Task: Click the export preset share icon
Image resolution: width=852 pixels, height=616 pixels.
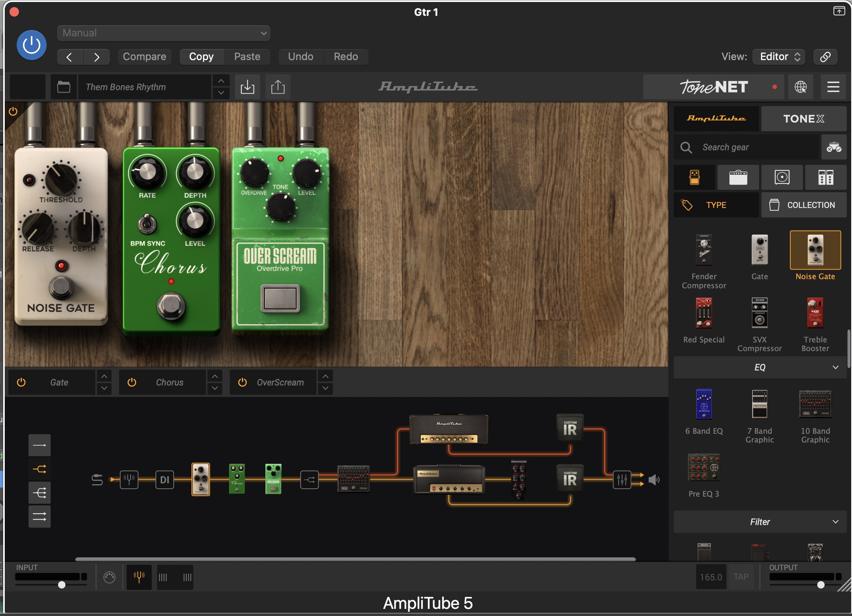Action: coord(278,87)
